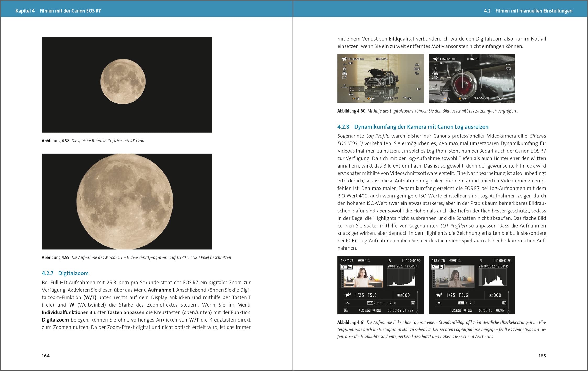Click the bold term "Individualfunktionen 3"
The image size is (588, 371).
[67, 312]
